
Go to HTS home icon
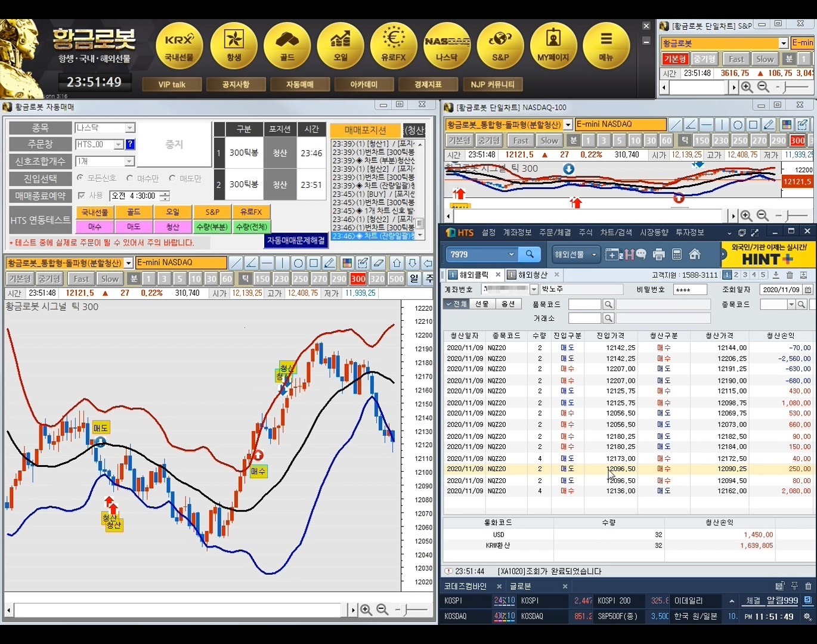click(x=695, y=255)
